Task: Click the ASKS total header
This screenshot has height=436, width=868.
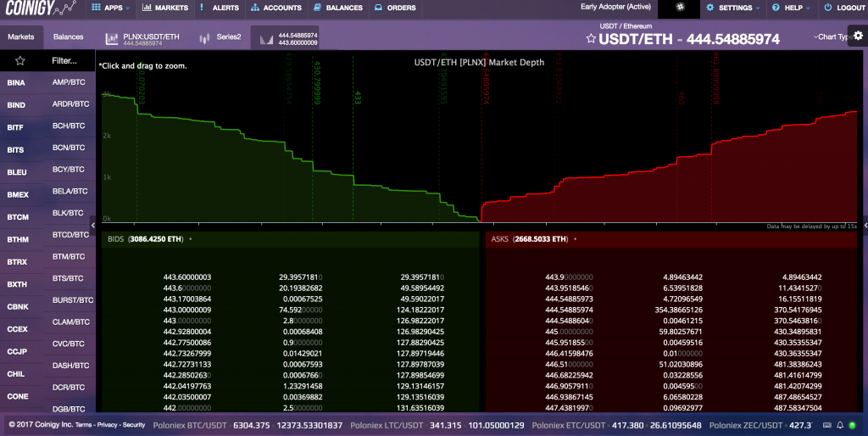Action: [x=529, y=238]
